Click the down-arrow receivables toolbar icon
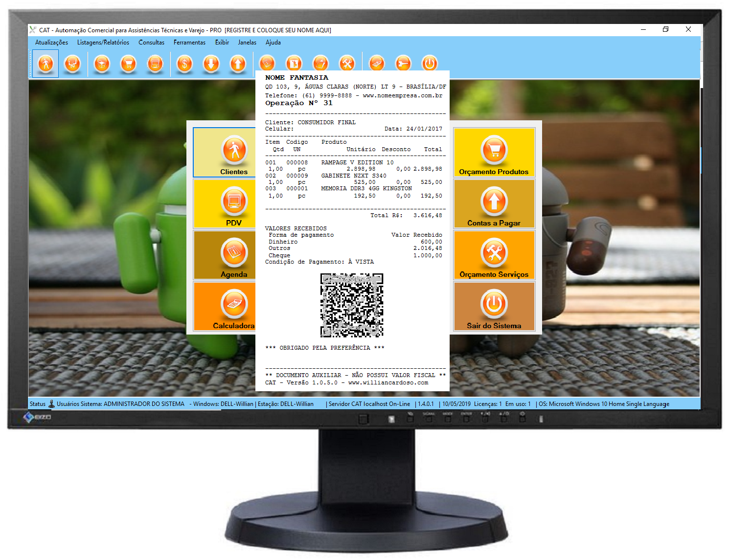Viewport: 729px width, 560px height. [211, 63]
